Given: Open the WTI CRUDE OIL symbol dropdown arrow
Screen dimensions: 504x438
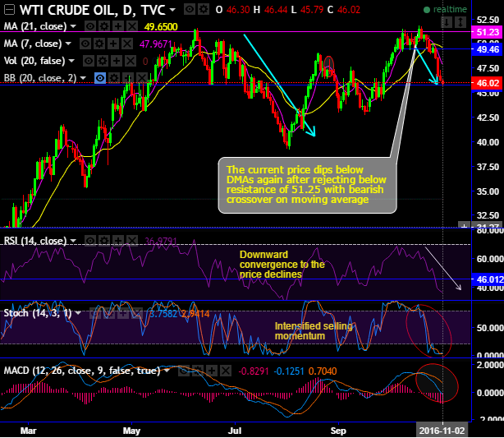Looking at the screenshot, I should 172,10.
